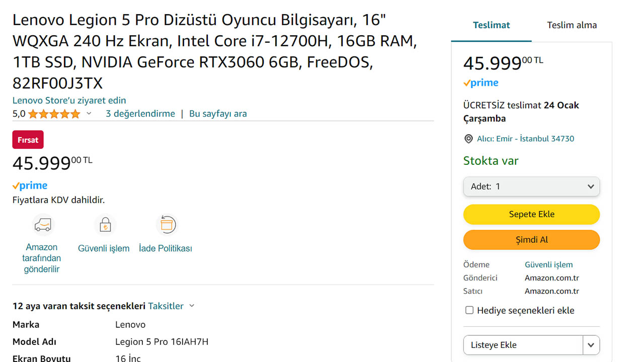Visit the Lenovo Store link
Viewport: 644px width, 362px height.
pos(69,101)
